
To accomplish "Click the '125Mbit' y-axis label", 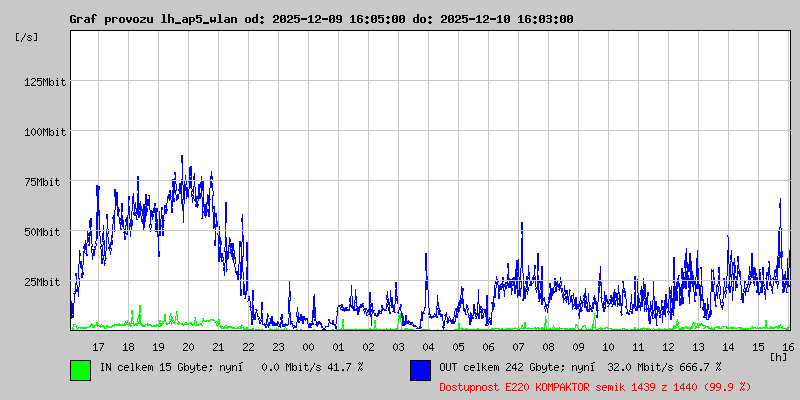I will (45, 82).
